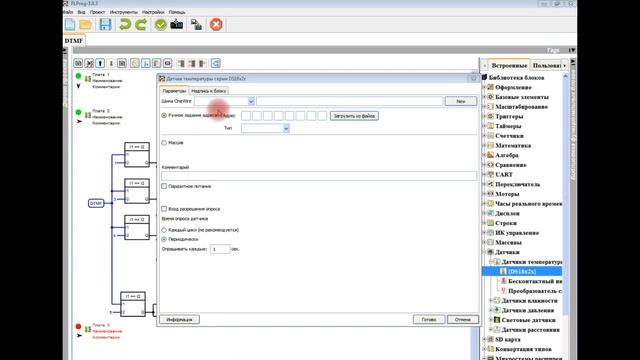
Task: Switch to the Параметры tab
Action: 174,91
